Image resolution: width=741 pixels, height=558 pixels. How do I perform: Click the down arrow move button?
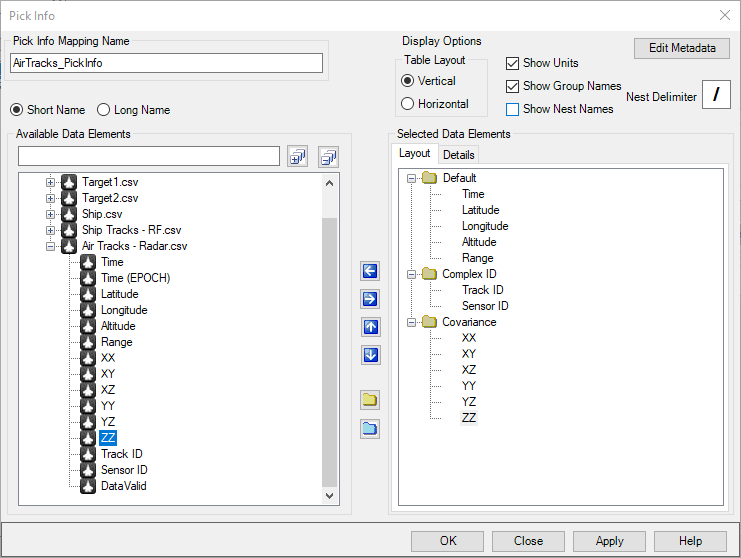tap(370, 355)
